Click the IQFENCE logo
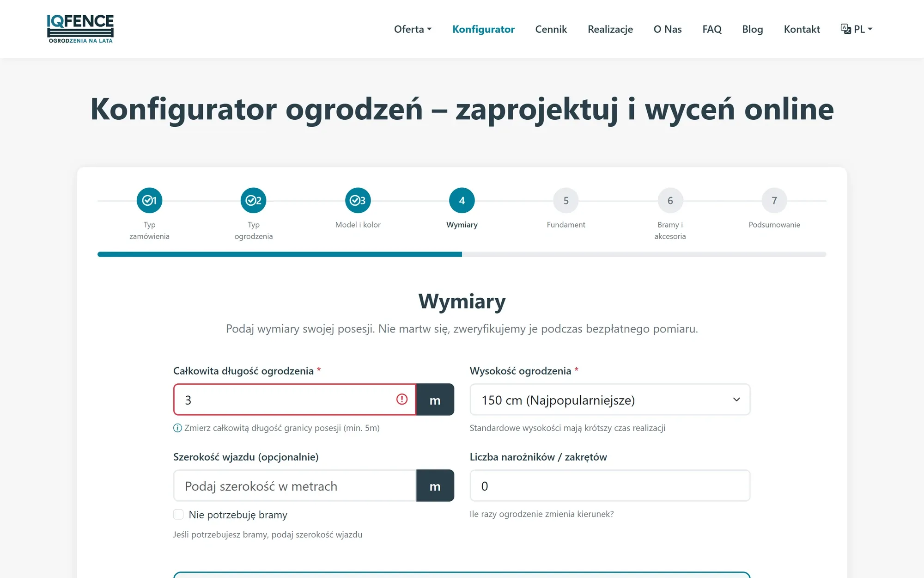 click(x=80, y=29)
